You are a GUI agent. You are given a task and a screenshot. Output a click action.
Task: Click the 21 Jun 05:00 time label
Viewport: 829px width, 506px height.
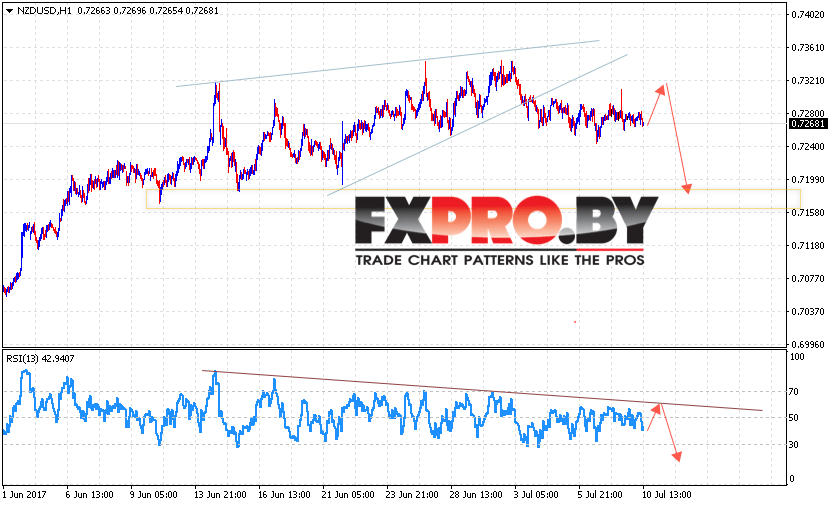348,495
